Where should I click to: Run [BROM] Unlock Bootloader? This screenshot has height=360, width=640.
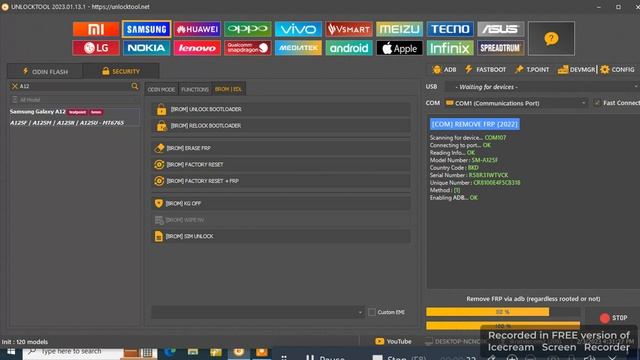[x=281, y=109]
